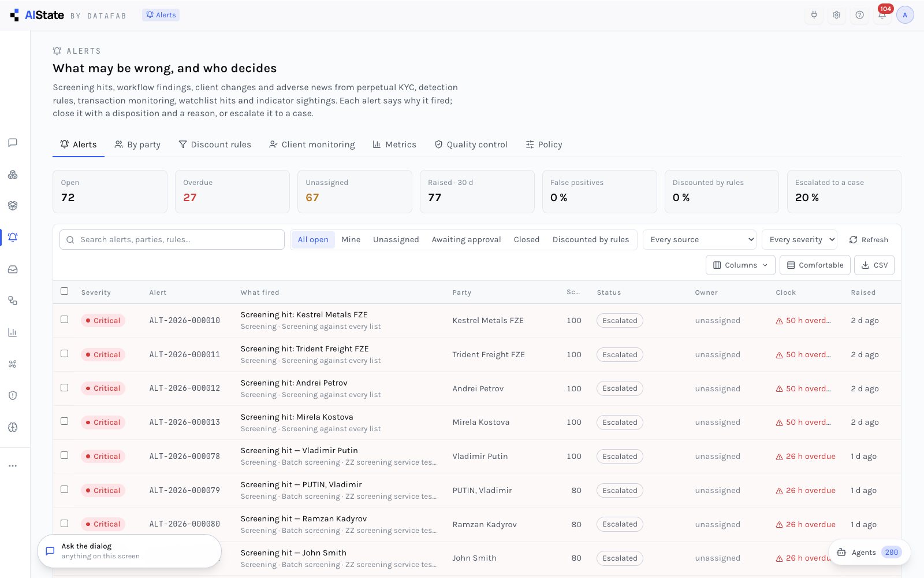Go to the Client monitoring tab
The image size is (924, 578).
[312, 144]
